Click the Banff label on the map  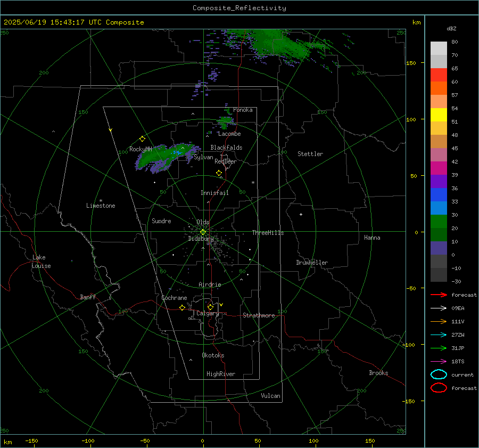tap(88, 297)
